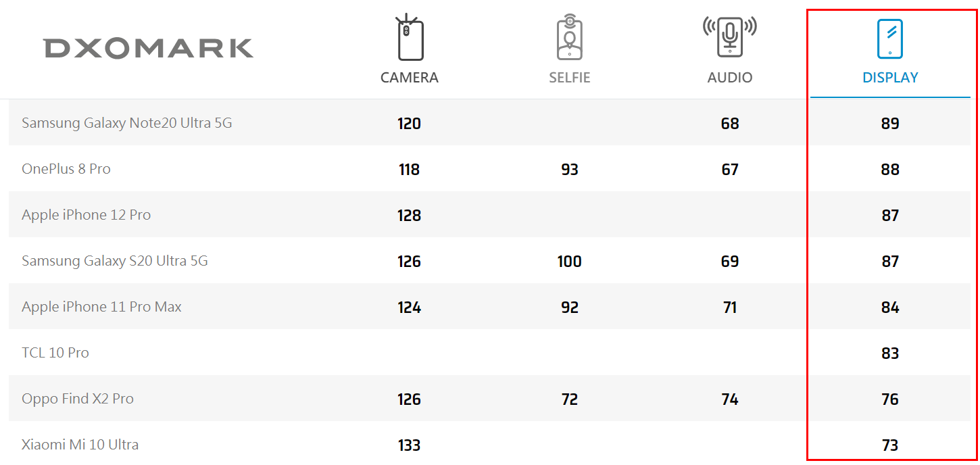
Task: Click Note20 Ultra display score 89
Action: coord(890,124)
